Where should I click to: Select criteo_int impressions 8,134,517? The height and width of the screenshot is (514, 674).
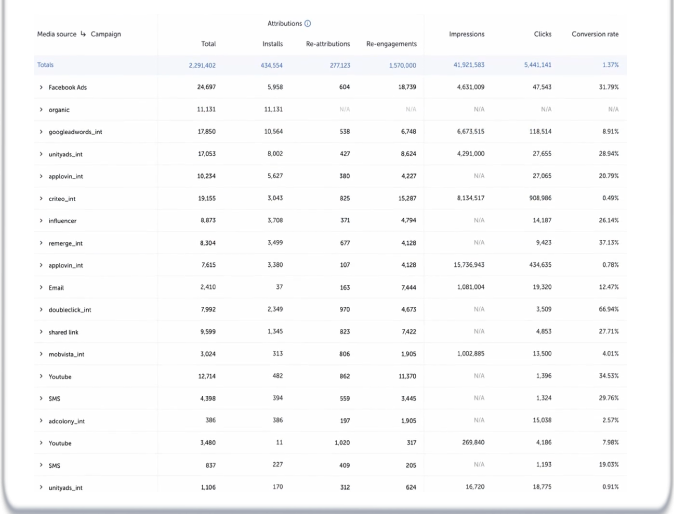(x=471, y=198)
